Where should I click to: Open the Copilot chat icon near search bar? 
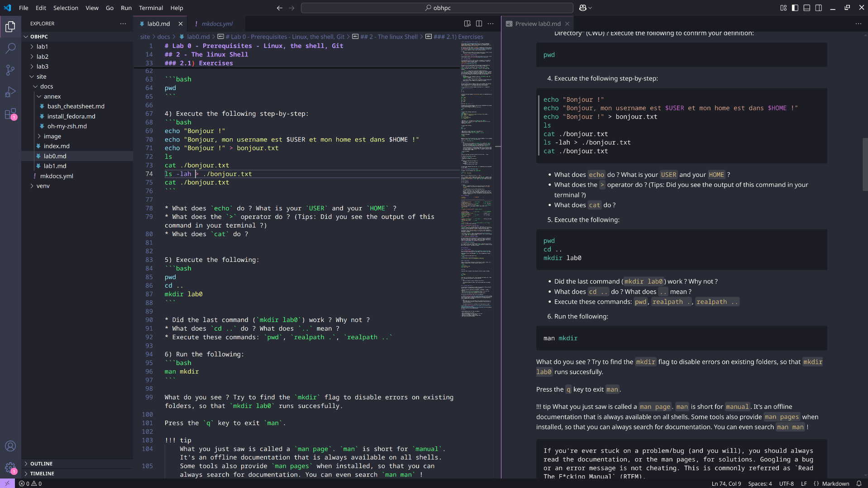(x=585, y=8)
